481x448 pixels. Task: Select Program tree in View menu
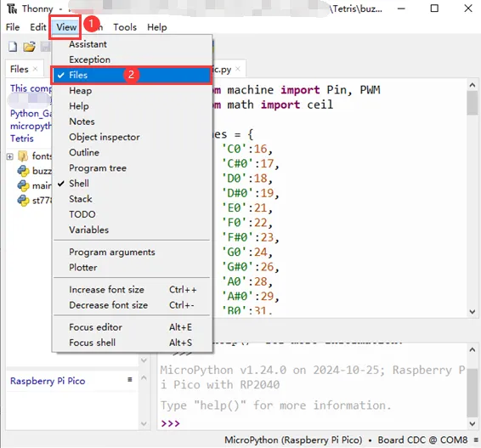click(132, 167)
